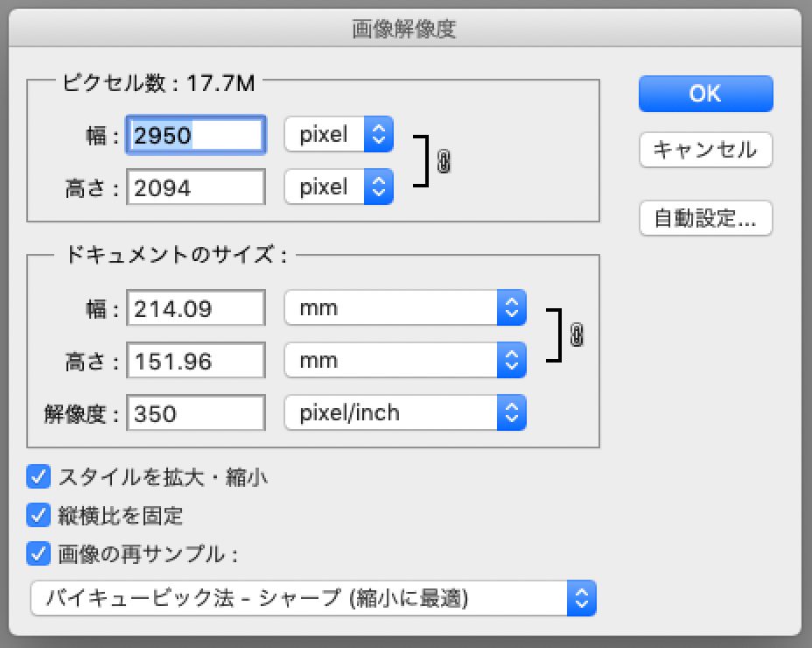Image resolution: width=812 pixels, height=648 pixels.
Task: Click the pixel dimensions chain link icon
Action: [x=444, y=162]
